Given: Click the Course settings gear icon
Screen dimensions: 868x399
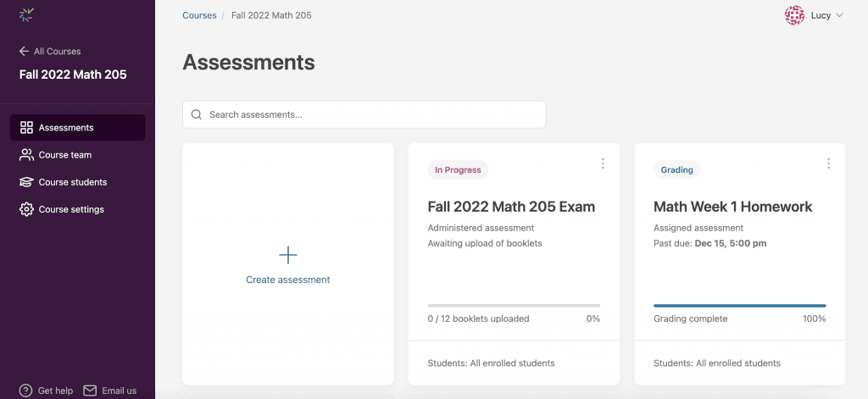Looking at the screenshot, I should 26,209.
